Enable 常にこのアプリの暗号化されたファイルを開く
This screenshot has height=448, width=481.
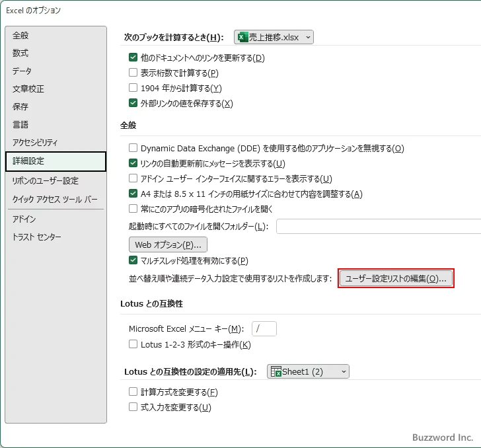133,209
